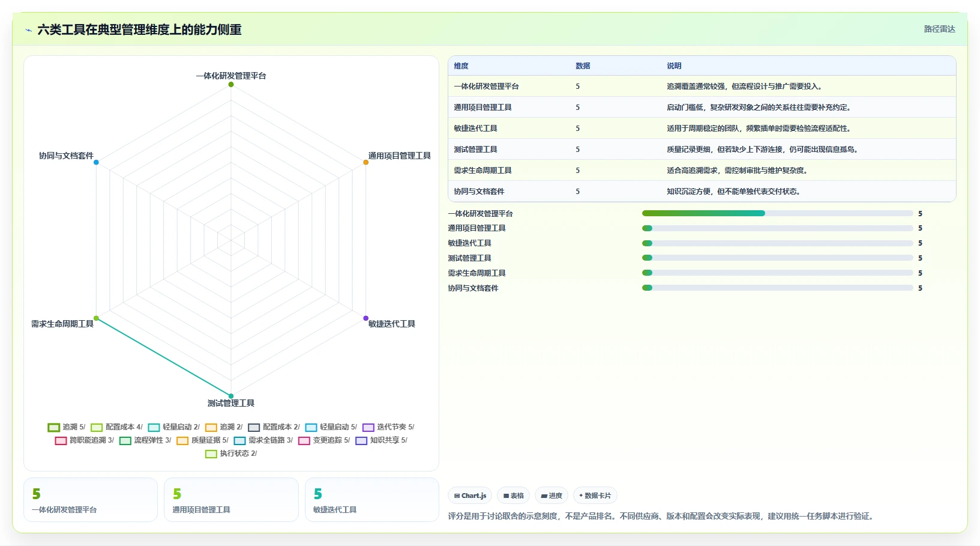Click the note '知识沉淀方便，但不能单独代表交付状态。'
The height and width of the screenshot is (546, 980).
734,192
